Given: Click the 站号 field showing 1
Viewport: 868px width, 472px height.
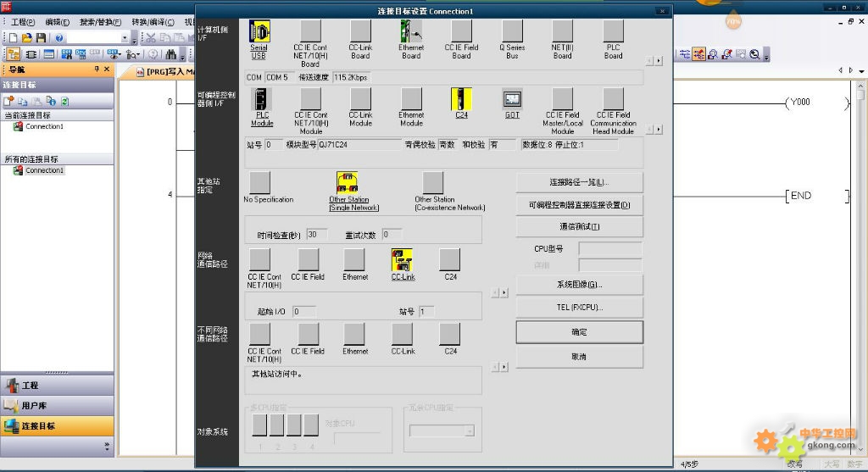Looking at the screenshot, I should pos(426,312).
